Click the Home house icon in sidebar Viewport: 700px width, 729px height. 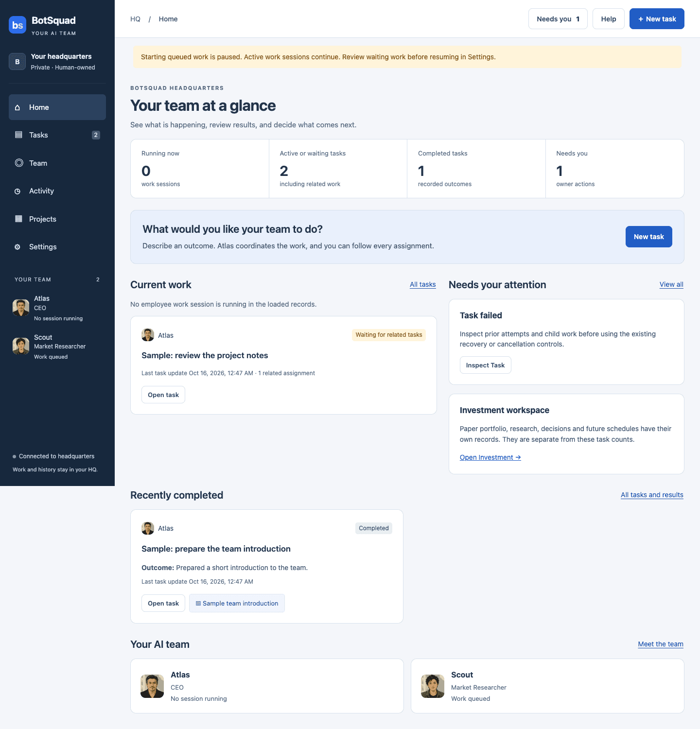[x=17, y=107]
